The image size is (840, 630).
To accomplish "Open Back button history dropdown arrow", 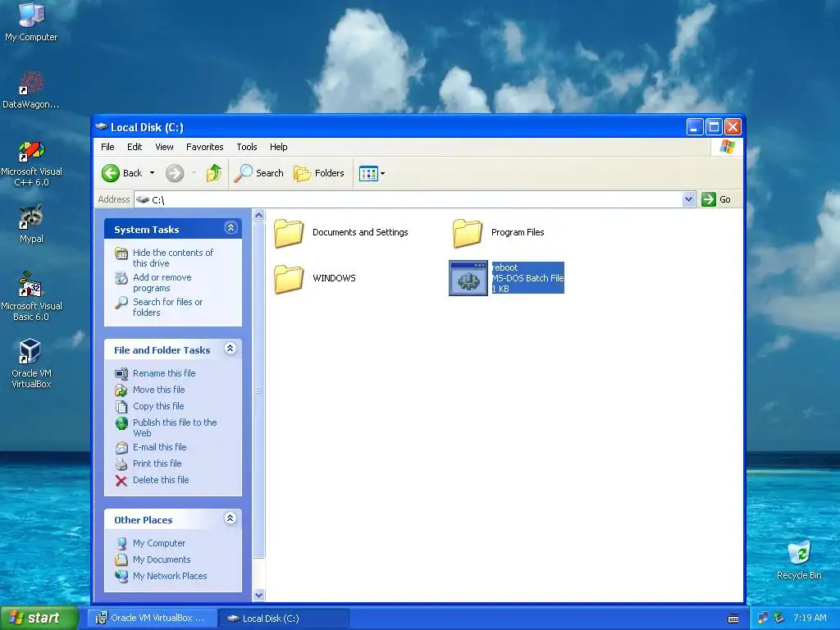I will pyautogui.click(x=152, y=173).
